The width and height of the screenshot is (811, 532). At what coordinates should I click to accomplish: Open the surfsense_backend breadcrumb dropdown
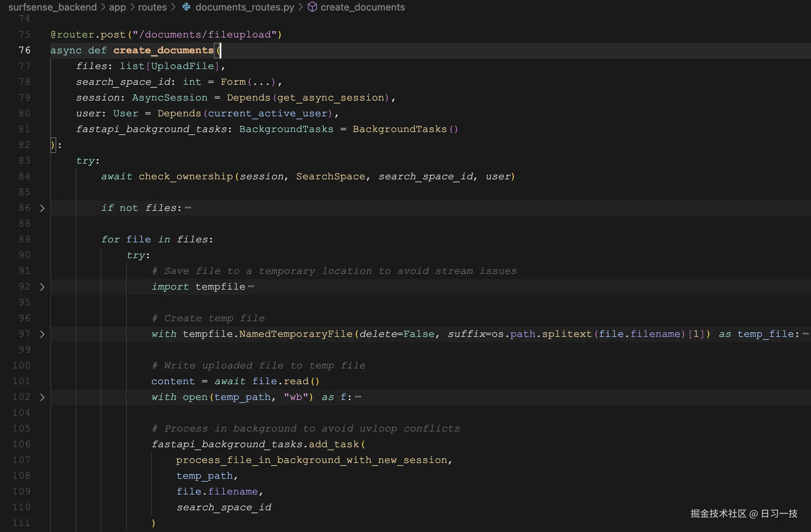tap(53, 7)
